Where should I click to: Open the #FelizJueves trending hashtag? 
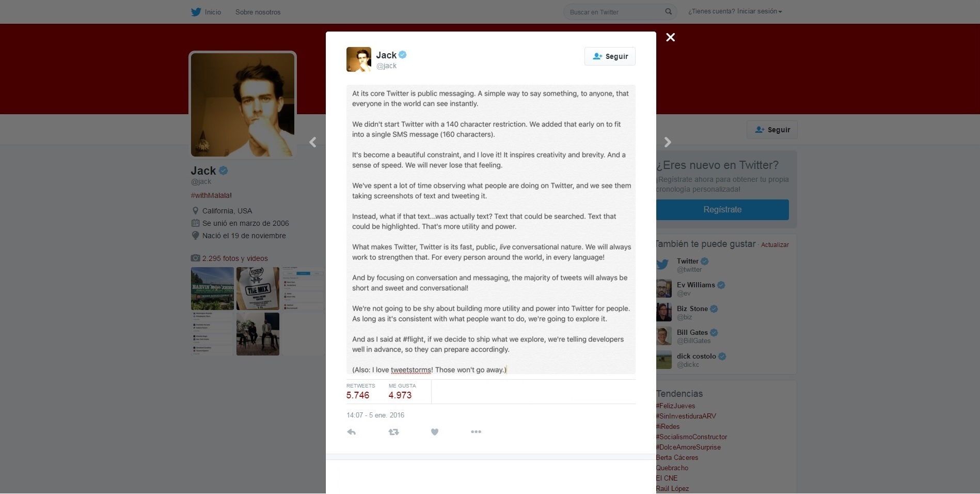coord(675,406)
